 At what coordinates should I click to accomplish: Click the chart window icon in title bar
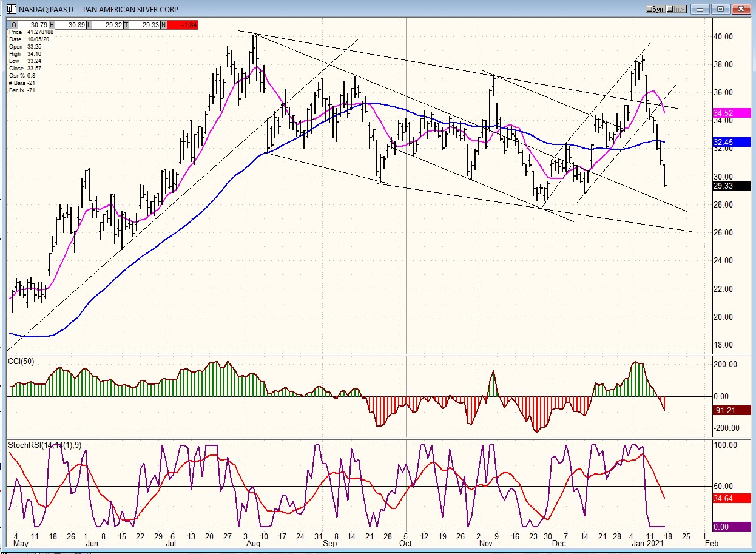tap(11, 9)
